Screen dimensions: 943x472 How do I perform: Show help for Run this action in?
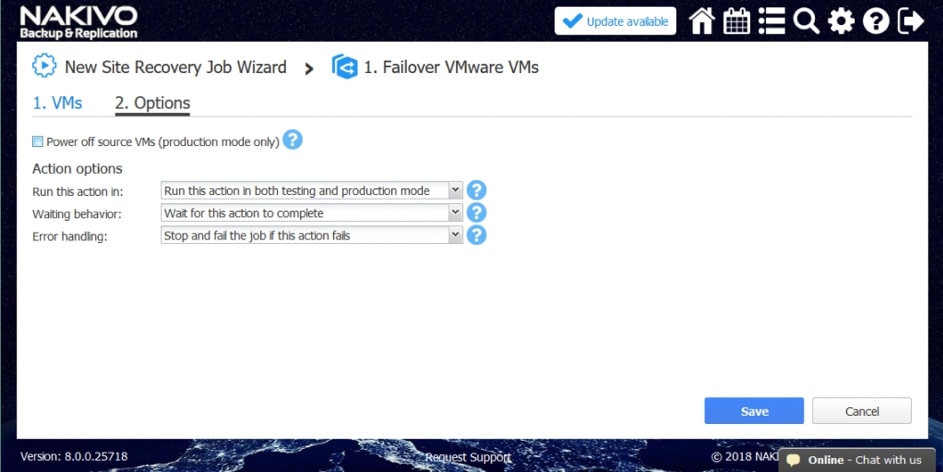[477, 190]
